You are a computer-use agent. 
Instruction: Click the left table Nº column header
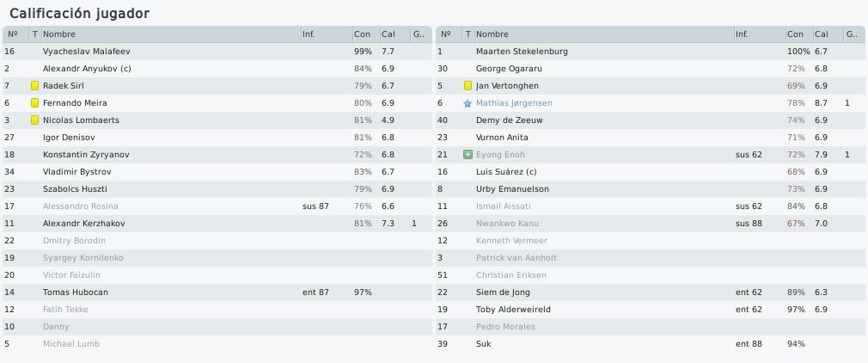15,34
